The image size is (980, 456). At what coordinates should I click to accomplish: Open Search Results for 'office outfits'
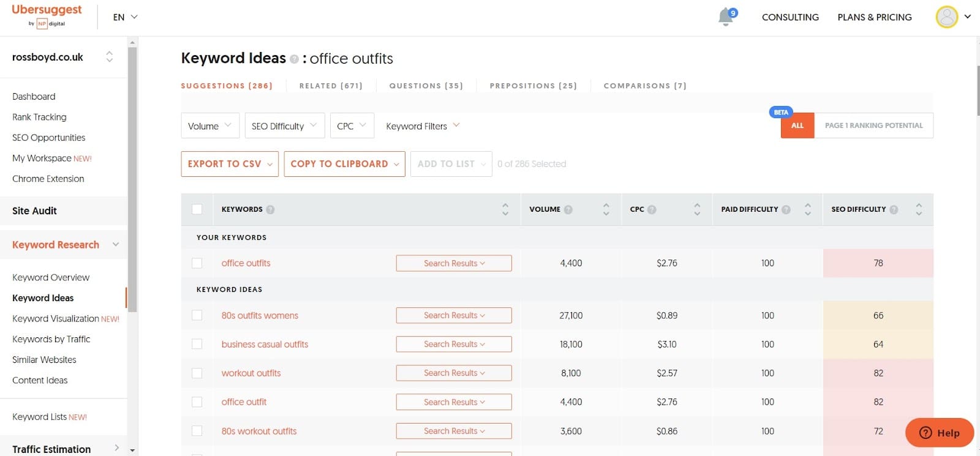click(x=454, y=263)
